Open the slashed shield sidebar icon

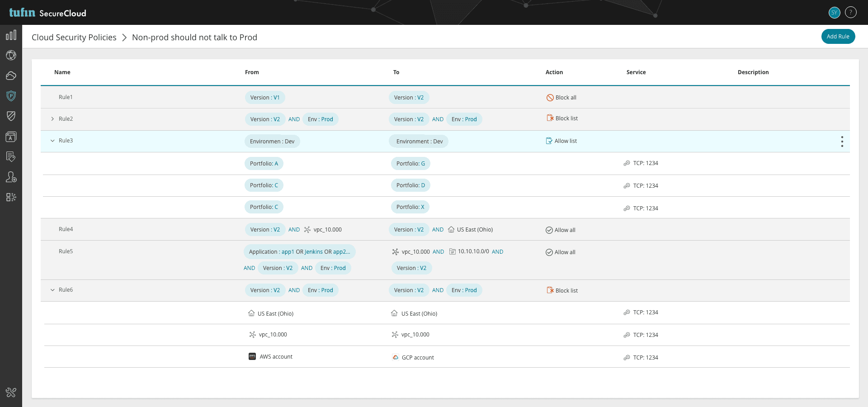(11, 116)
